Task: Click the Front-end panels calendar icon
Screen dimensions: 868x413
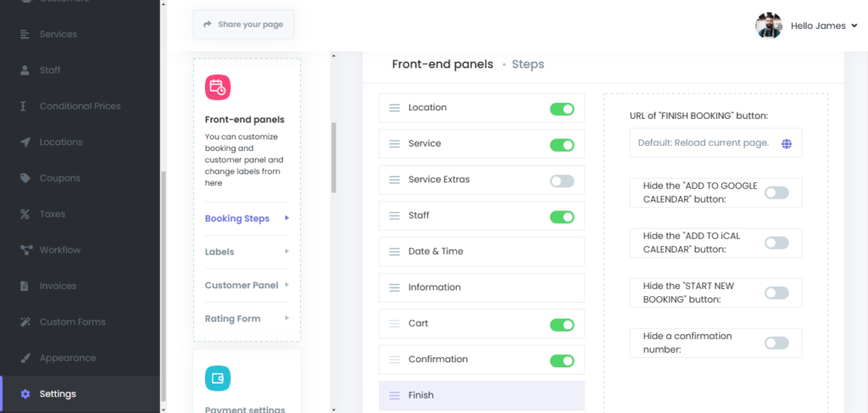Action: 218,87
